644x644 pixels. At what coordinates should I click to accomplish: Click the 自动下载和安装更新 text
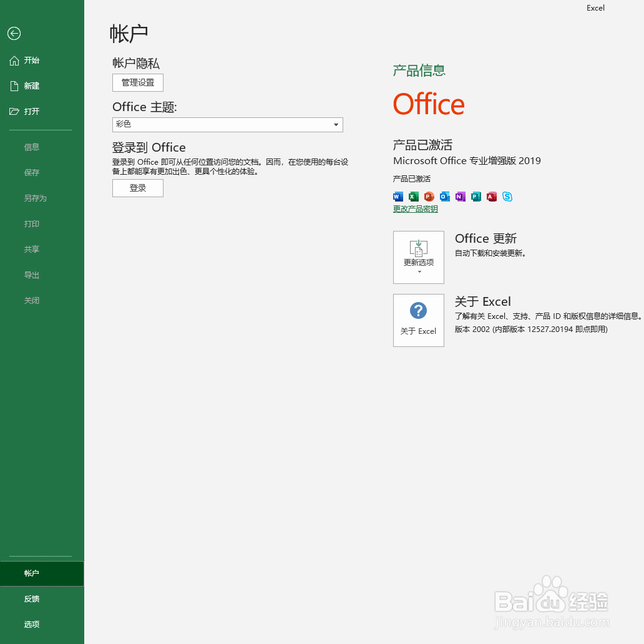490,253
